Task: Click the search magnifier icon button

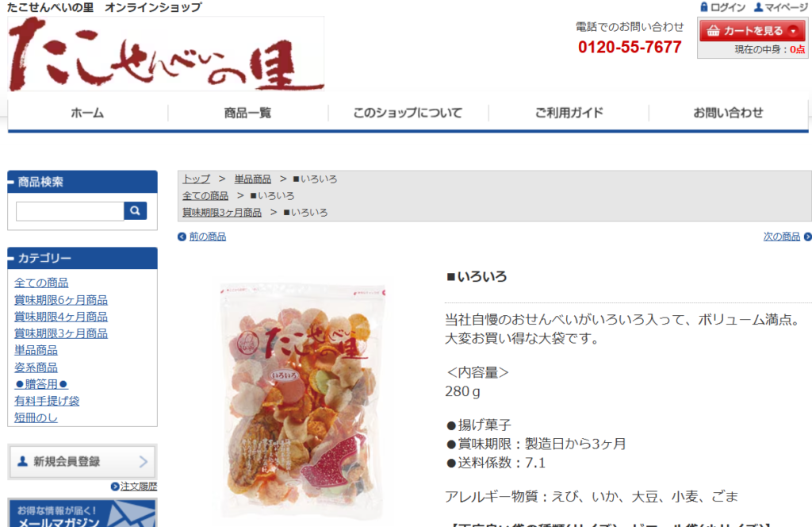Action: point(135,211)
